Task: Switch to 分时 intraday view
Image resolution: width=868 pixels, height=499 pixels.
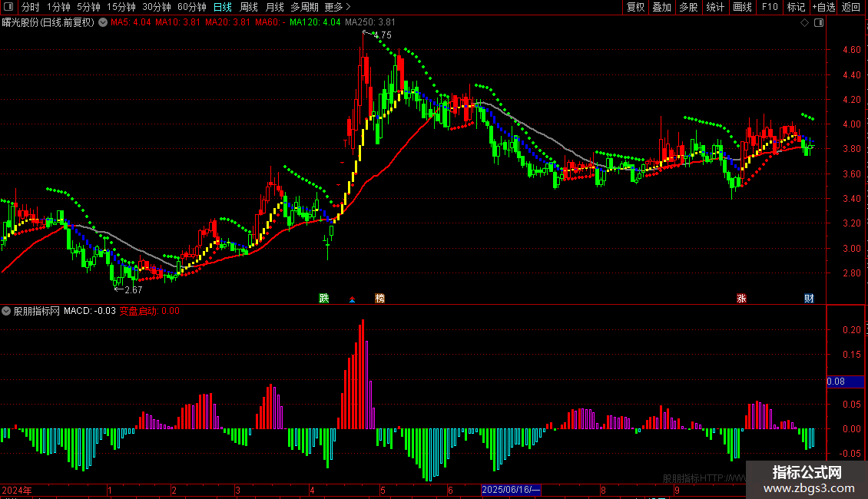Action: pos(31,7)
